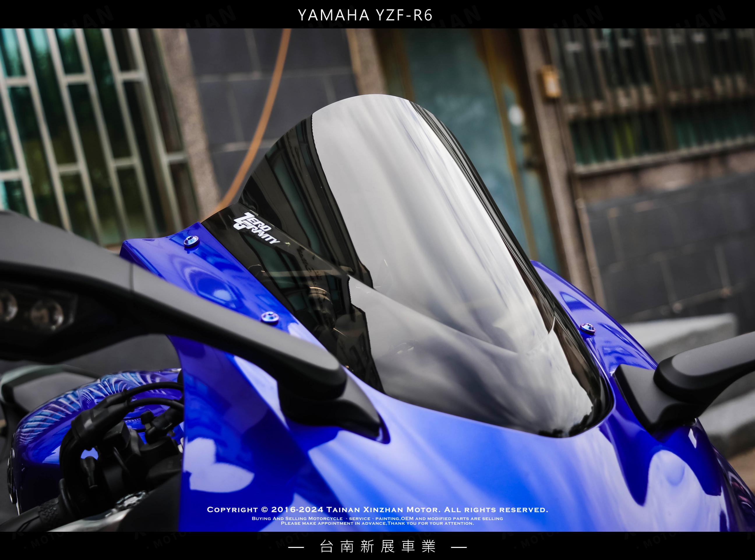Click the "Copyright © 2016-2024 Tainan Xinzhan Motor" line
This screenshot has width=755, height=560.
pos(377,510)
